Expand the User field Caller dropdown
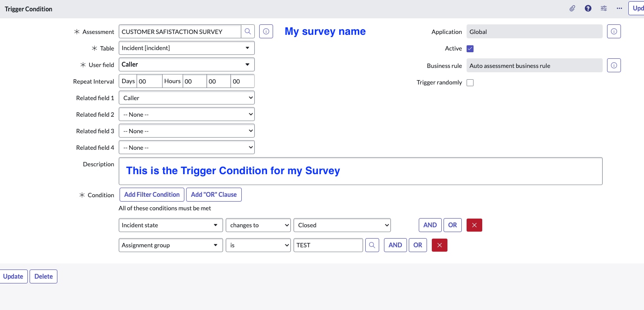This screenshot has width=644, height=310. [x=187, y=64]
